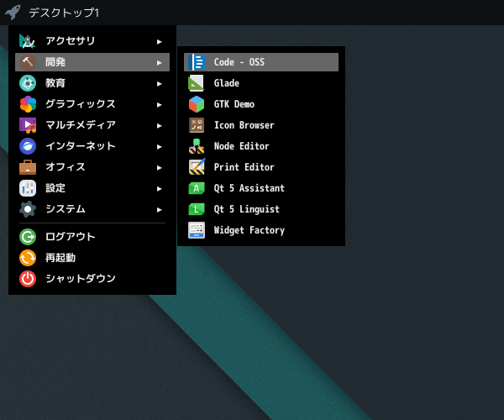504x420 pixels.
Task: Choose シャットダウン to power off
Action: 92,279
